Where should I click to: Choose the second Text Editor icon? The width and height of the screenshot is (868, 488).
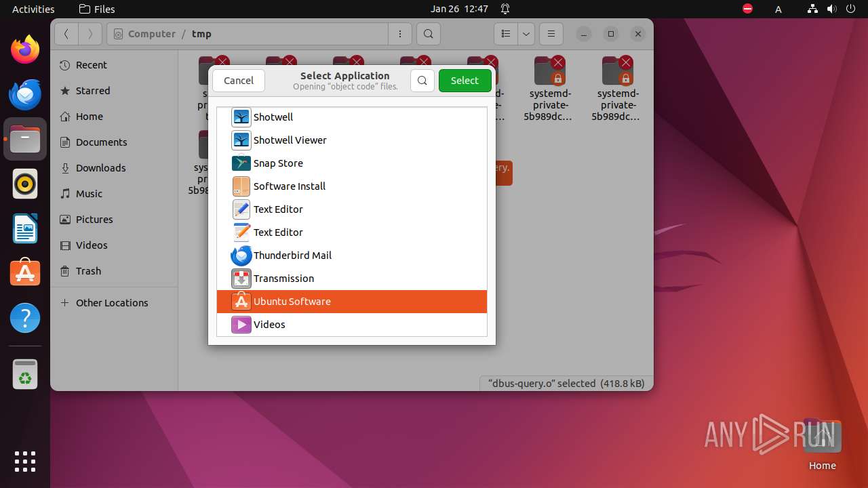pyautogui.click(x=241, y=232)
